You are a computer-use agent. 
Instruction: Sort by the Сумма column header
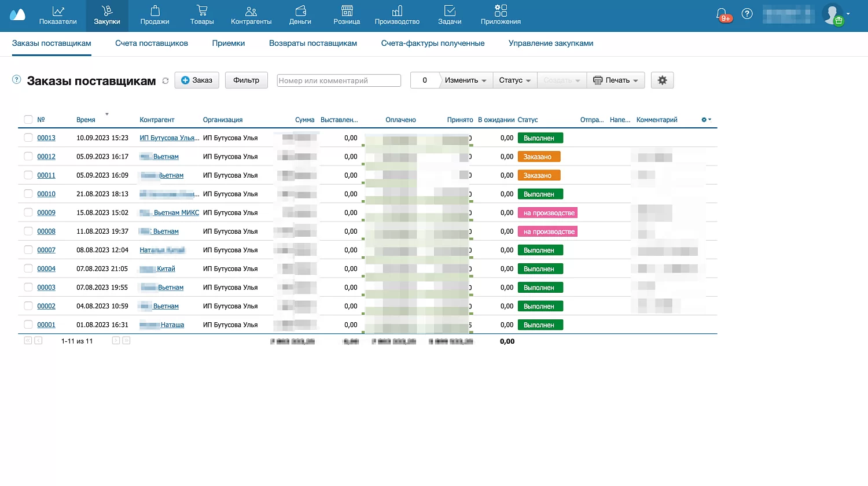pyautogui.click(x=305, y=120)
